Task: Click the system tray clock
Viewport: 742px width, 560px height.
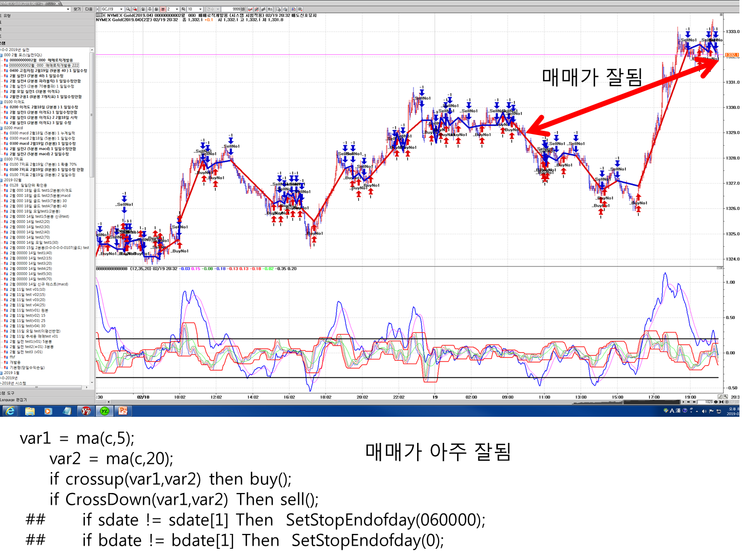Action: click(733, 411)
